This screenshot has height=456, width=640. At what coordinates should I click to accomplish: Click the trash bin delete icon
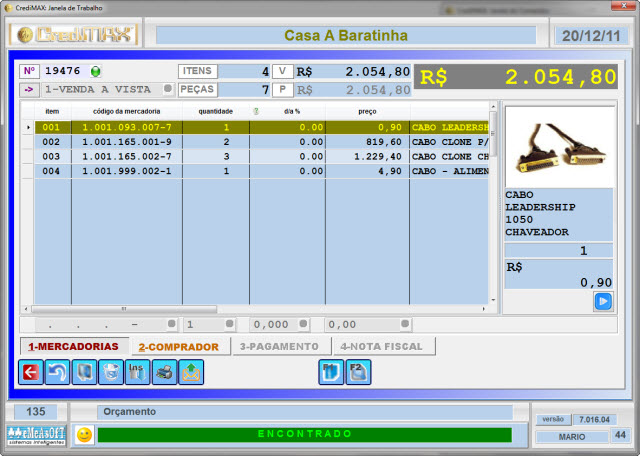coord(111,372)
